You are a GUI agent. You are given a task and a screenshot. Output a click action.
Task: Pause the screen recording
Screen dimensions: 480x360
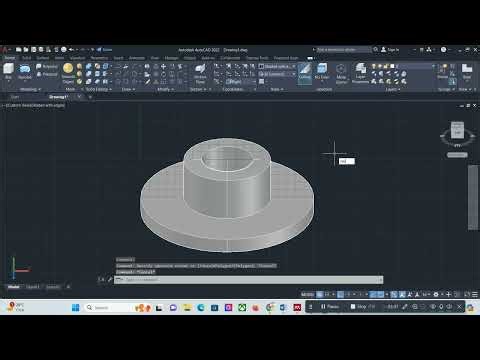(329, 306)
